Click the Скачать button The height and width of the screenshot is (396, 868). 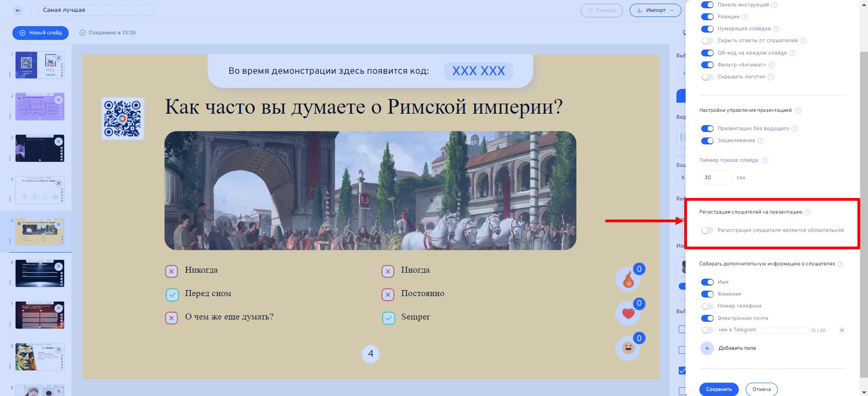(602, 11)
